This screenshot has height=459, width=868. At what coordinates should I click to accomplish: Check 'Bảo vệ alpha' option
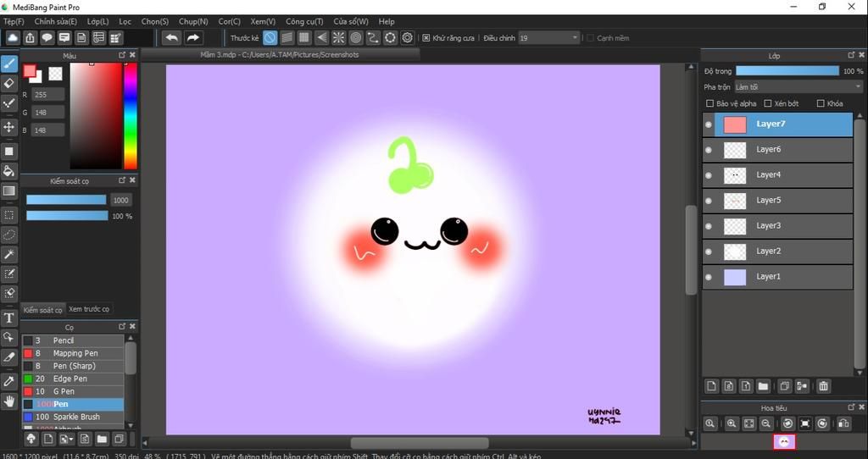[x=709, y=103]
